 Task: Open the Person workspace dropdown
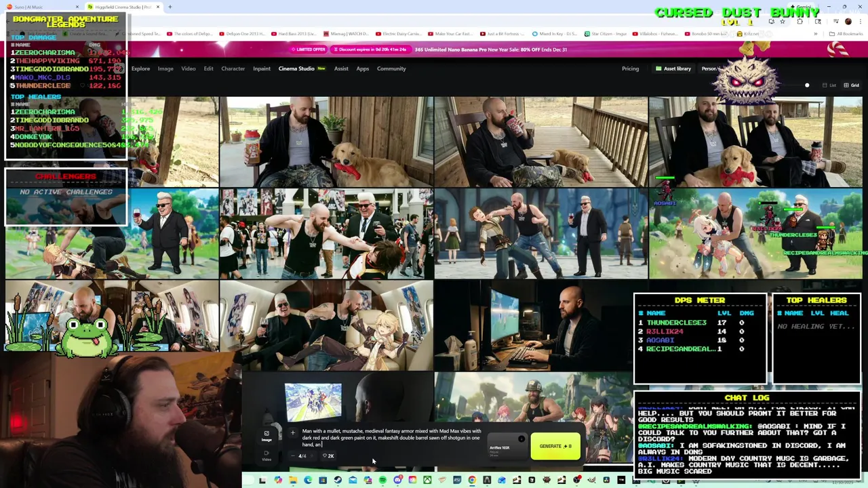pos(709,68)
